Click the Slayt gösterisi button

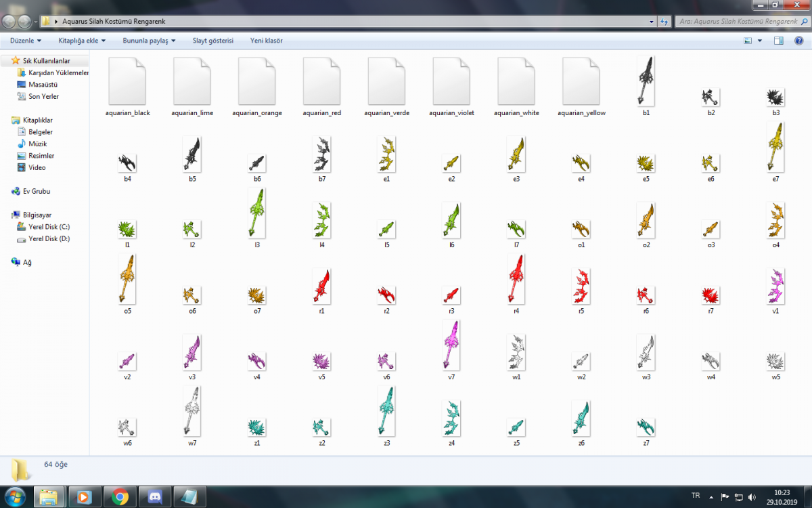[x=212, y=41]
